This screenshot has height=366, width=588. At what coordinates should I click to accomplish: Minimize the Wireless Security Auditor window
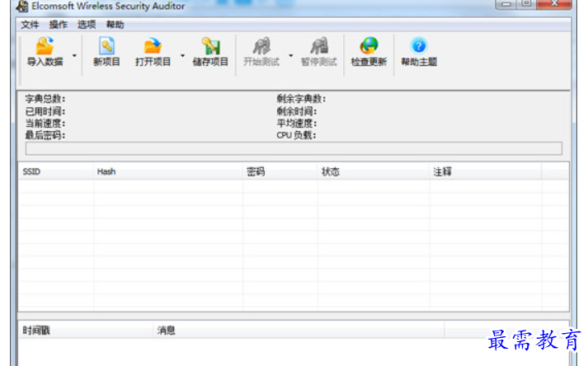[506, 4]
